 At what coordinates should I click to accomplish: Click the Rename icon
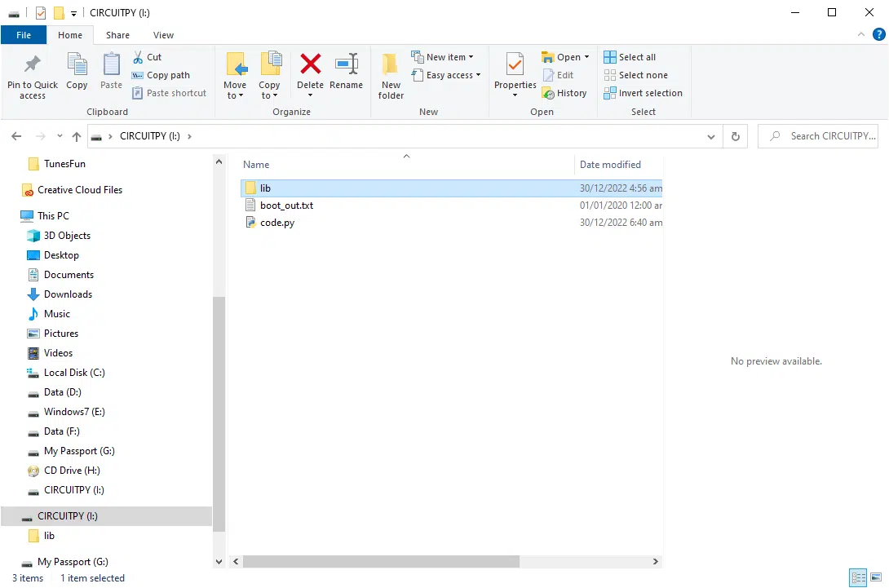pyautogui.click(x=346, y=64)
